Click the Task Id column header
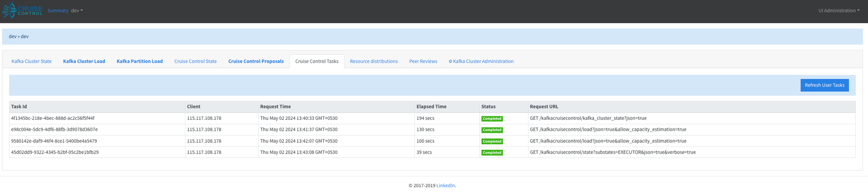Image resolution: width=868 pixels, height=194 pixels. click(x=19, y=107)
